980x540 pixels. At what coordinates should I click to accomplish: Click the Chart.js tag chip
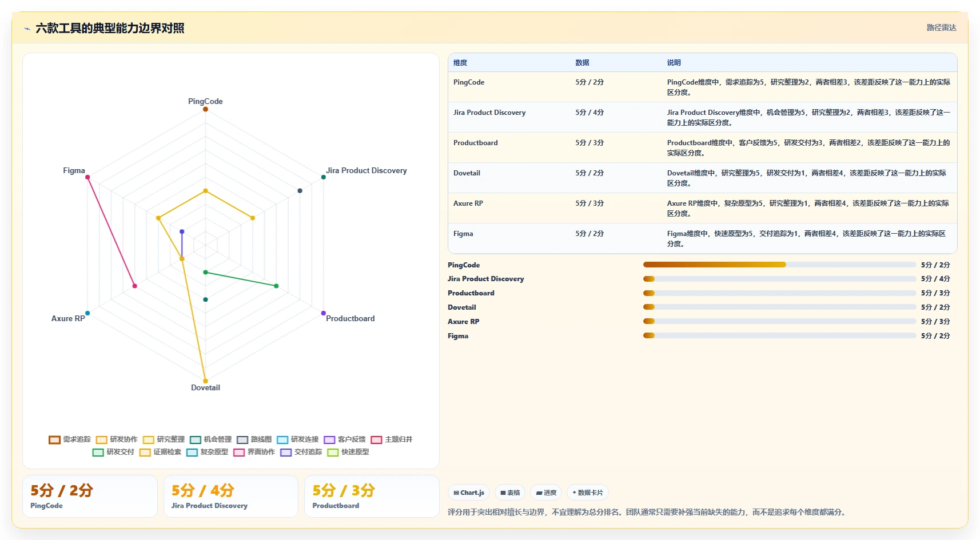(469, 493)
